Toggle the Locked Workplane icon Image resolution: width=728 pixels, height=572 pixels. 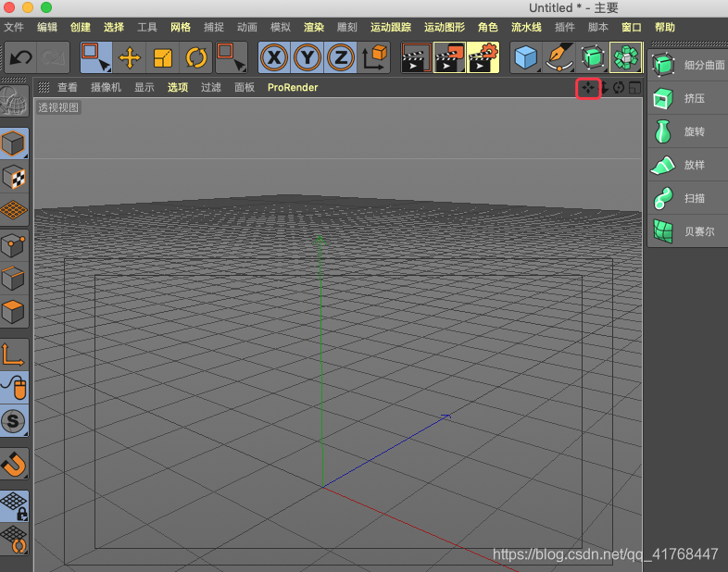tap(14, 506)
